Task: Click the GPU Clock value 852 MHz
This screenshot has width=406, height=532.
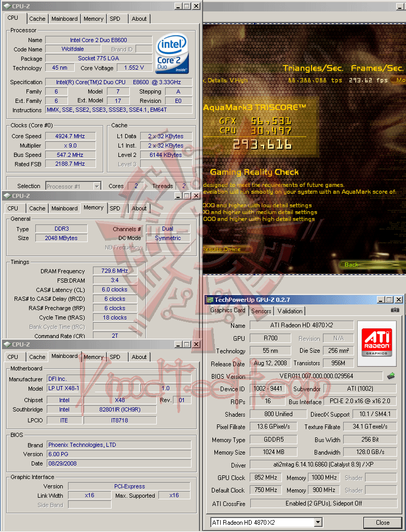Action: click(266, 477)
